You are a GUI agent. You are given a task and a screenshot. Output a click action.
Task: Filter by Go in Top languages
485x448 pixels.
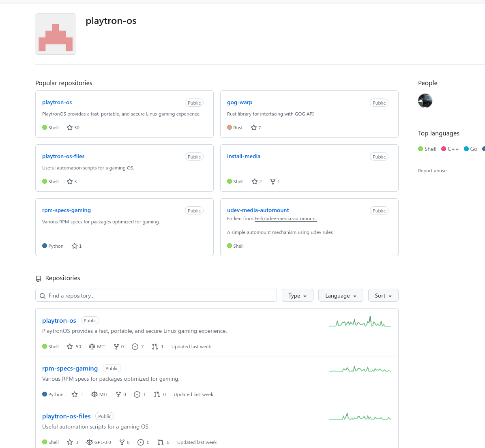coord(471,149)
